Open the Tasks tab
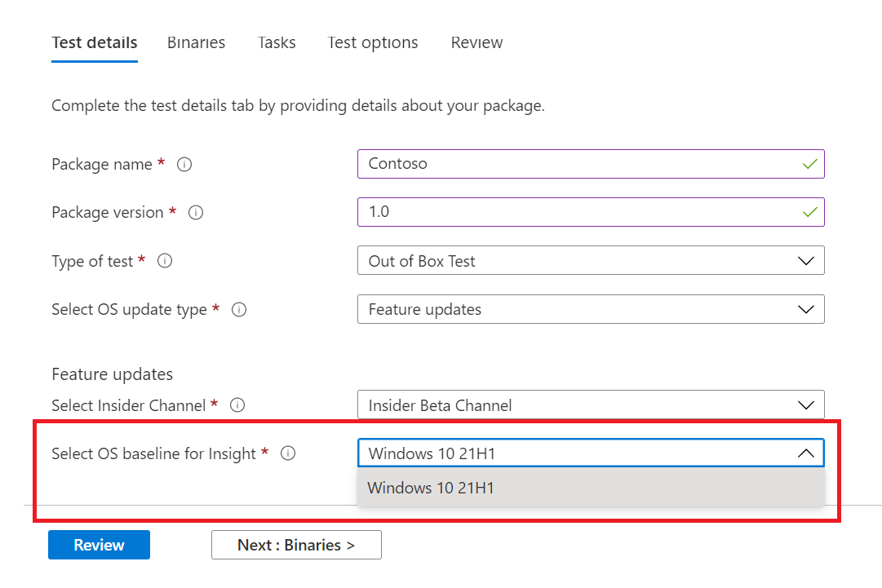Screen dimensions: 882x588 coord(277,42)
